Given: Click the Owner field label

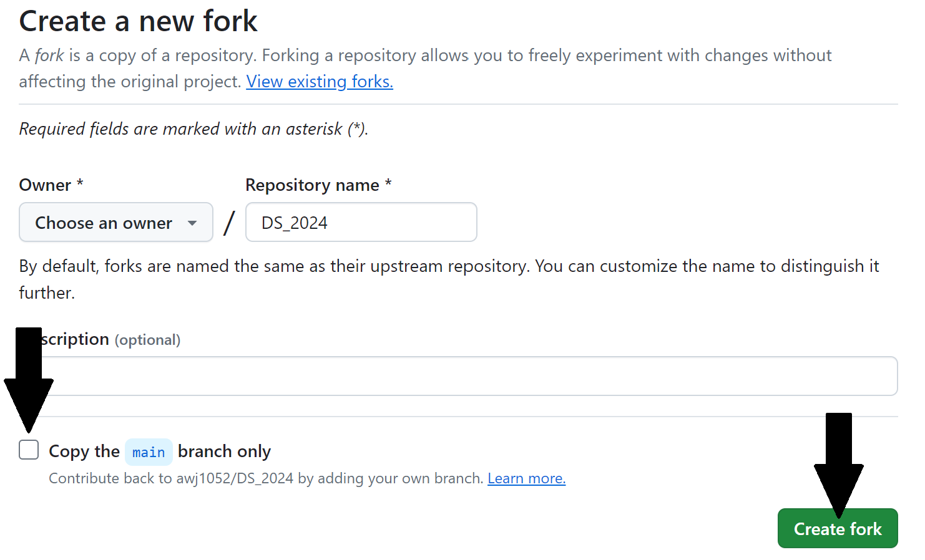Looking at the screenshot, I should point(46,185).
